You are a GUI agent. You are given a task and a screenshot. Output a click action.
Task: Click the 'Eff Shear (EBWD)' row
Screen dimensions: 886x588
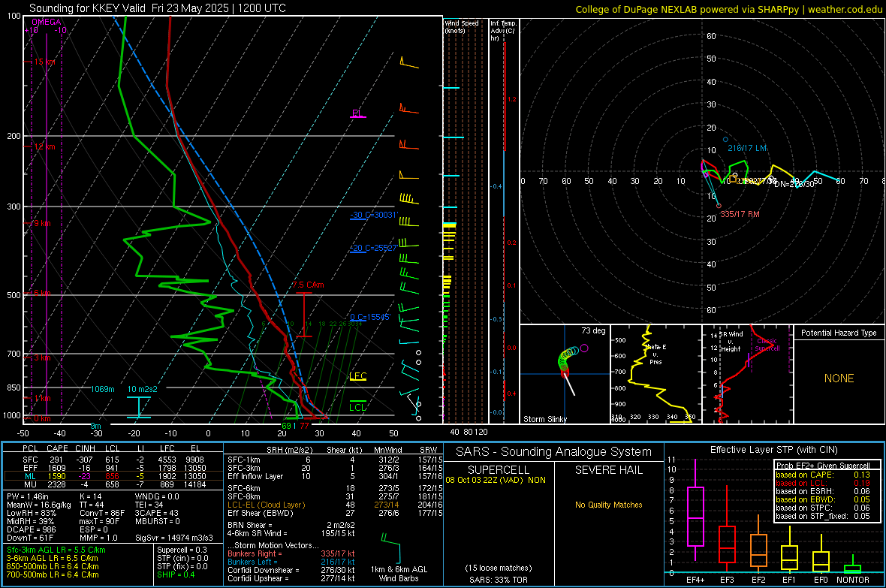[335, 513]
